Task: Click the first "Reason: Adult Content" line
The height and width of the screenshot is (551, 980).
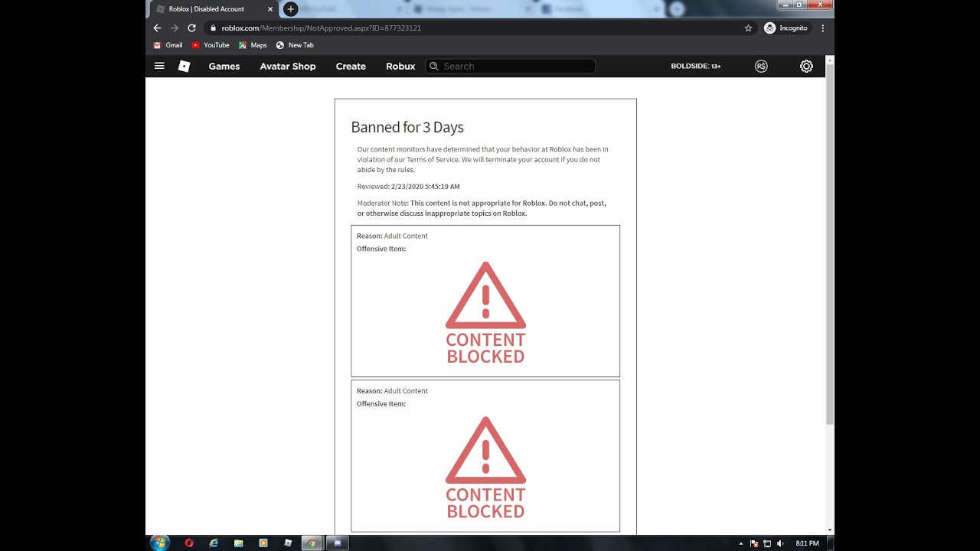Action: 392,236
